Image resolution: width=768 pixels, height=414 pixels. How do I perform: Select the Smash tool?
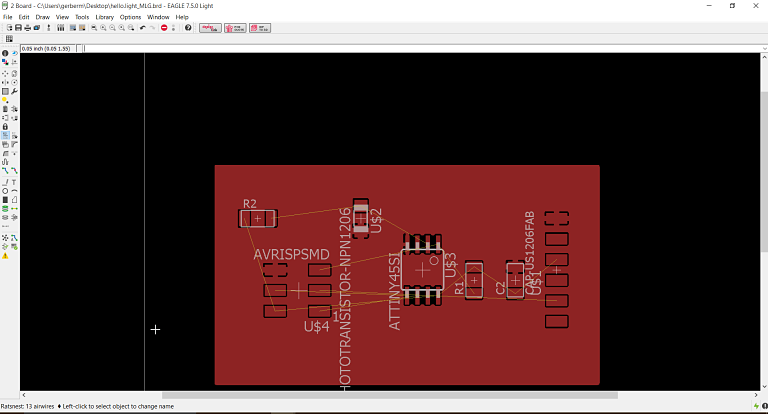(x=5, y=144)
